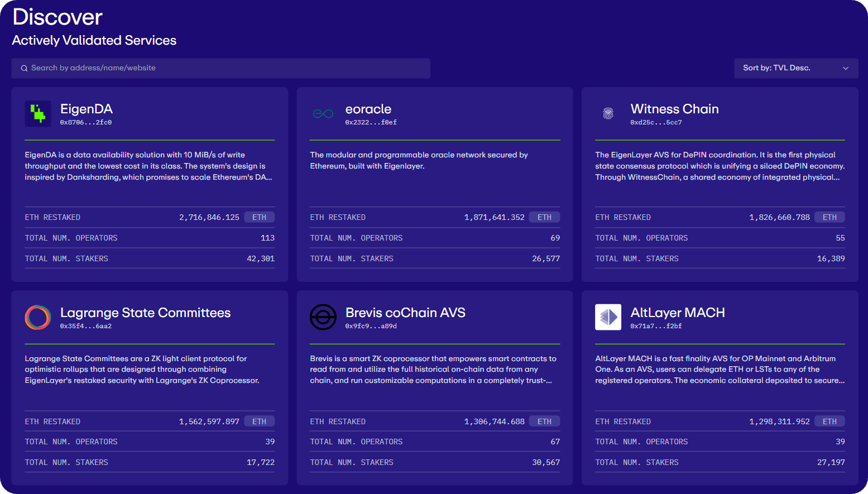Viewport: 868px width, 494px height.
Task: Click Brevis address 0x9fc9...a89d
Action: (x=371, y=326)
